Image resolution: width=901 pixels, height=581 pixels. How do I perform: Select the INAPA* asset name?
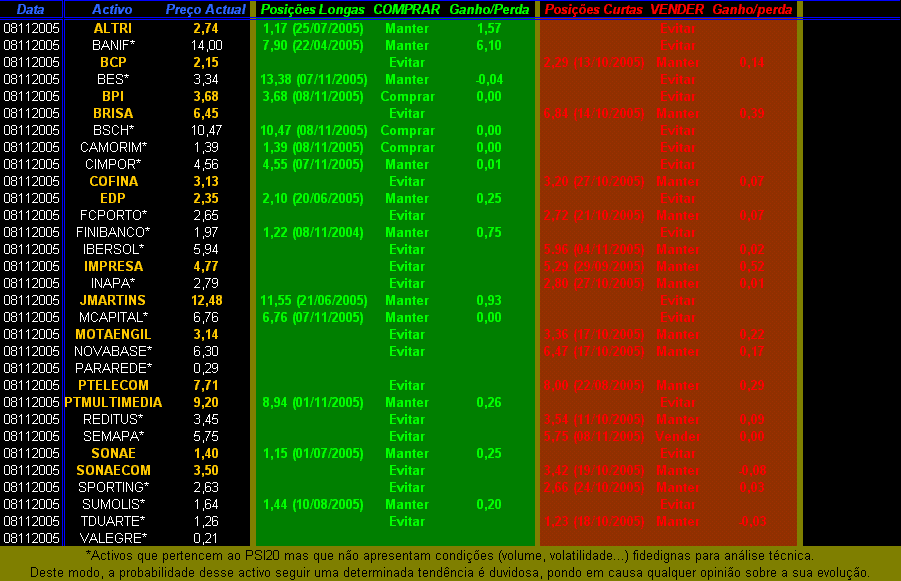tap(113, 283)
